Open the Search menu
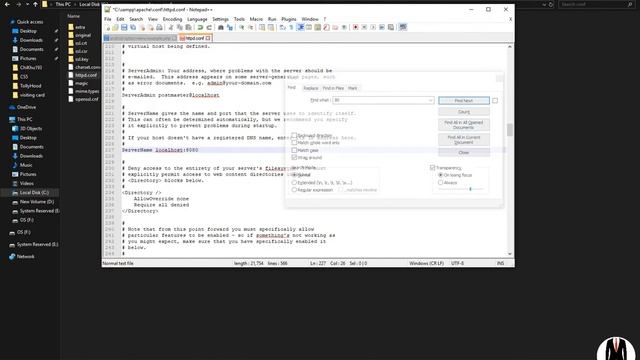This screenshot has height=360, width=640. tap(136, 19)
